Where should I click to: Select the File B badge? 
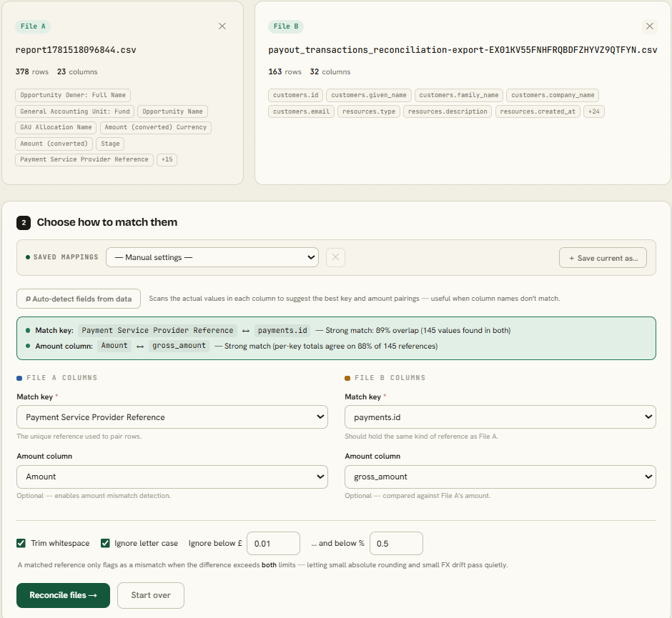pyautogui.click(x=286, y=26)
